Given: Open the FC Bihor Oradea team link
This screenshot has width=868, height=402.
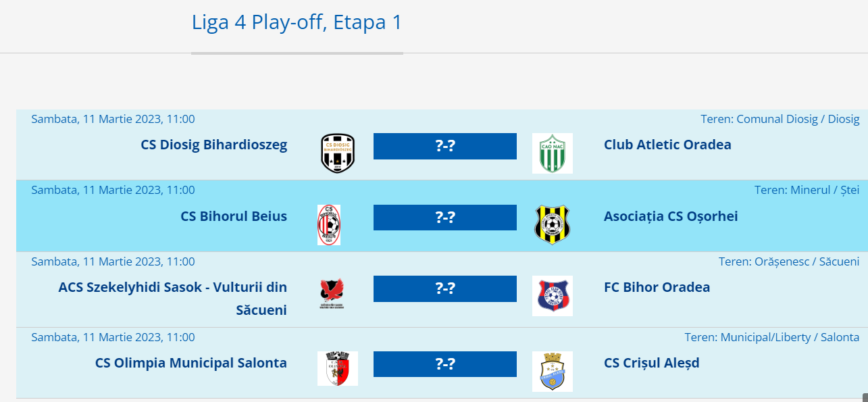Looking at the screenshot, I should (657, 287).
